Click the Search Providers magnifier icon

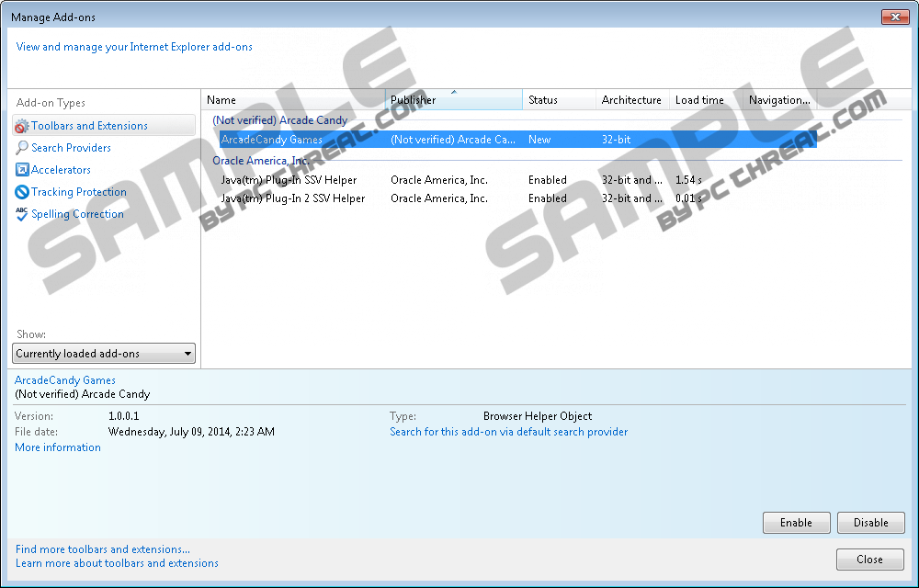(22, 148)
